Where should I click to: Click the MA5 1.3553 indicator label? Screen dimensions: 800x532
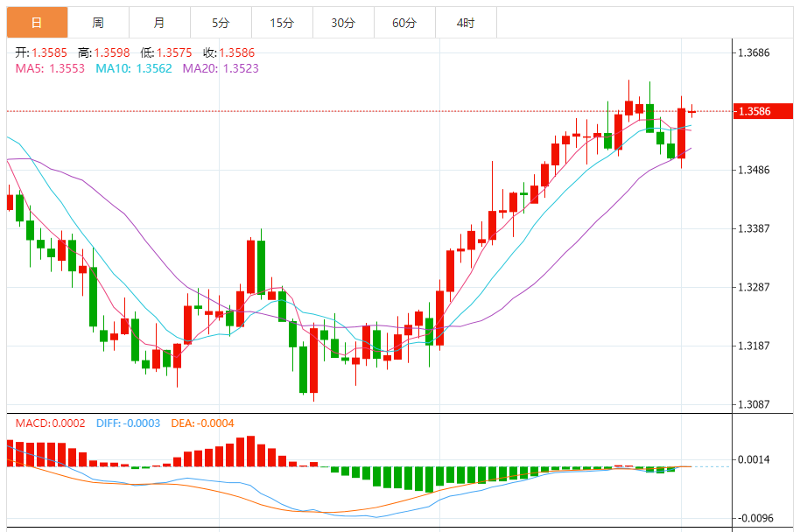pyautogui.click(x=50, y=68)
